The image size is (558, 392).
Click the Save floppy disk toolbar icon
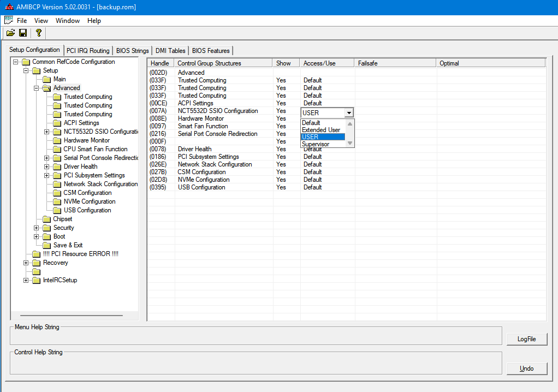23,33
